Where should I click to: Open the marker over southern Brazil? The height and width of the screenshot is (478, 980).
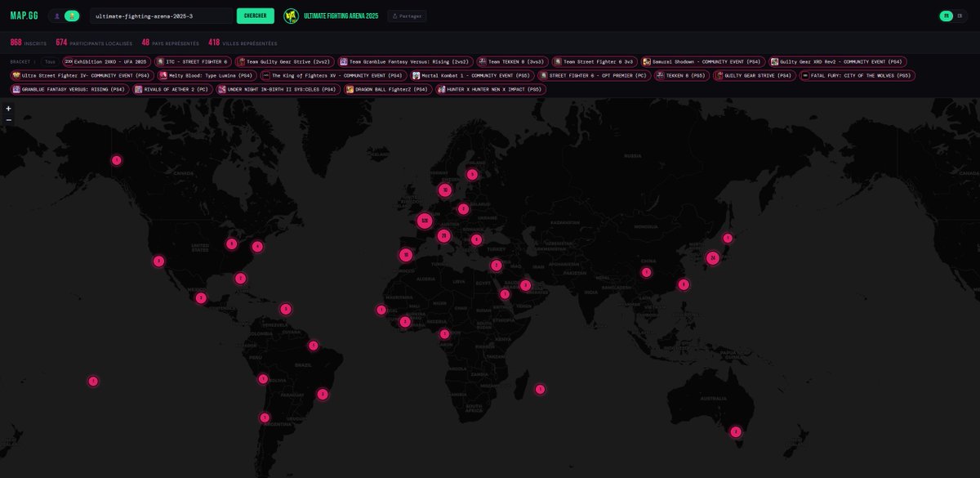click(323, 394)
